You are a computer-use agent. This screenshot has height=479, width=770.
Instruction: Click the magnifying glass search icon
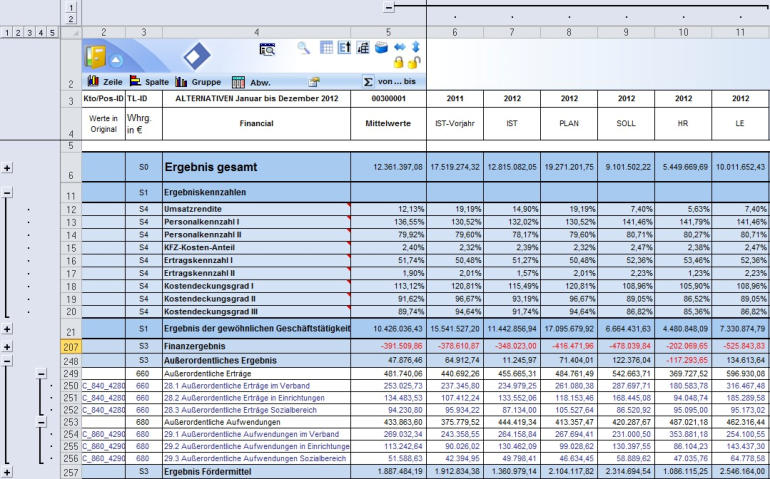tap(304, 47)
